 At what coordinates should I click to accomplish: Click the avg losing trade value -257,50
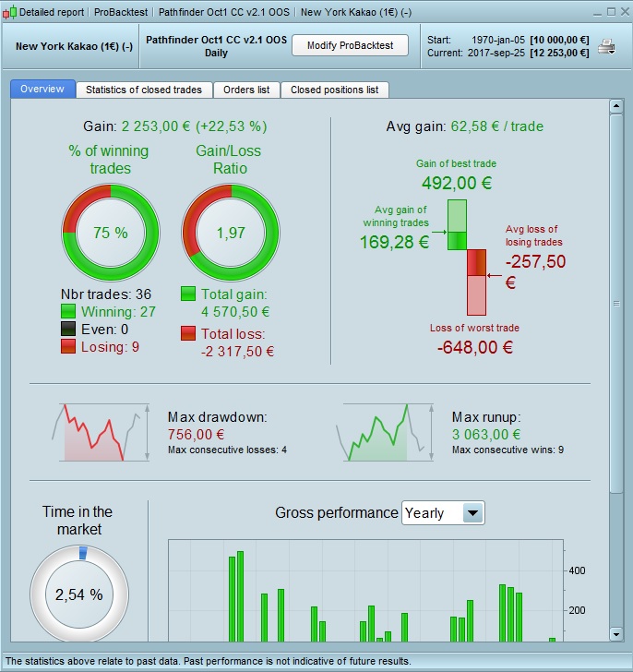pos(535,261)
